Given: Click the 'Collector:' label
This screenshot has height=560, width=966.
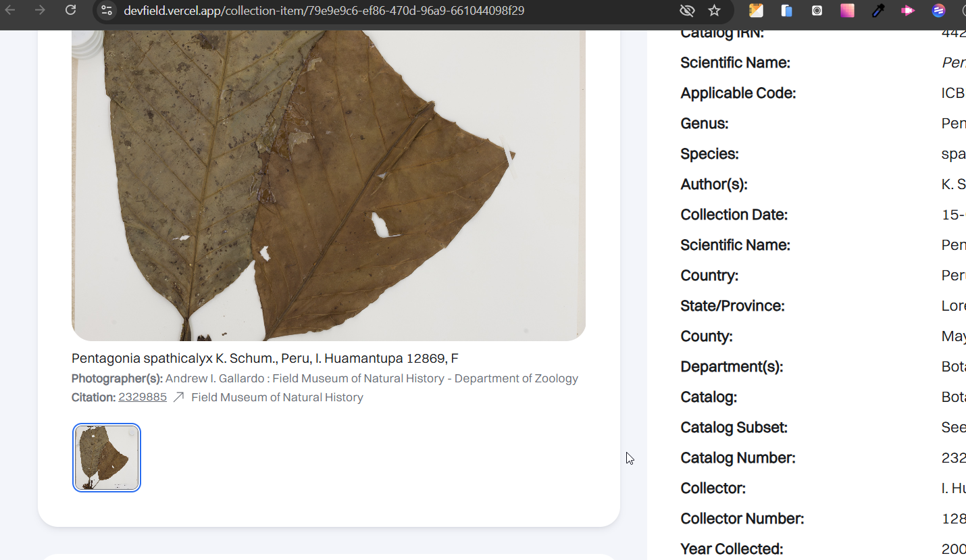Looking at the screenshot, I should 713,488.
